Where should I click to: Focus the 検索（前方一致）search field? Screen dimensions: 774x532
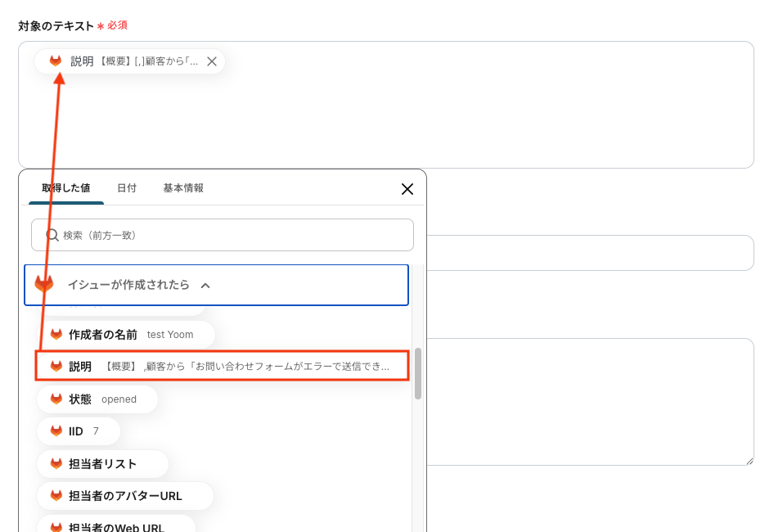[222, 235]
